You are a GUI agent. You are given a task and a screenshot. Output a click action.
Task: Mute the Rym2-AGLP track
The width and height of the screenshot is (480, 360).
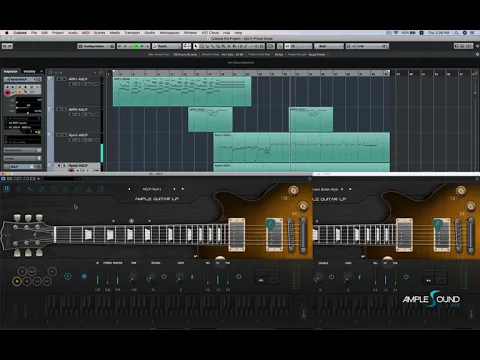[59, 165]
